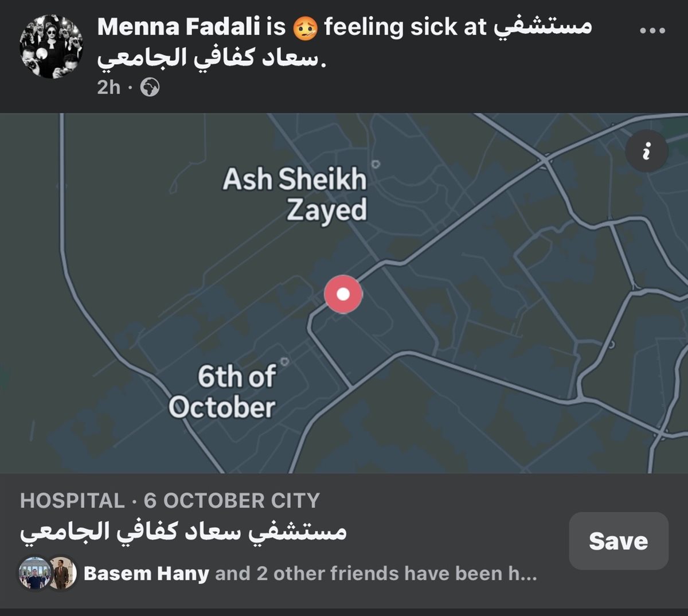Click the small marker beside 6th of October

click(x=285, y=361)
